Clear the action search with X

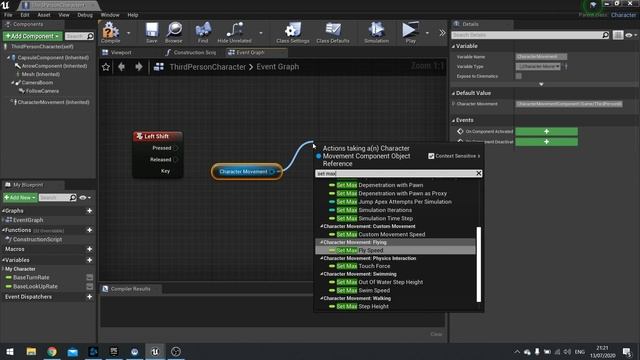pyautogui.click(x=479, y=173)
